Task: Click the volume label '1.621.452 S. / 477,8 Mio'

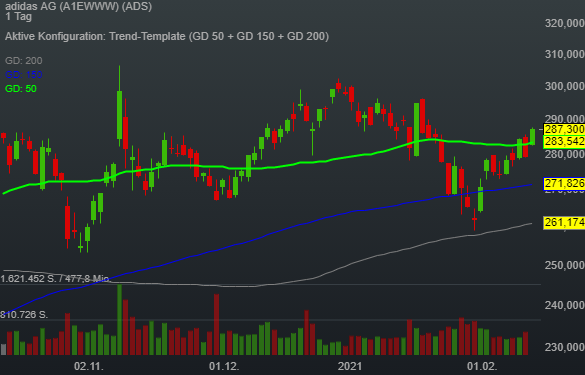Action: click(55, 279)
